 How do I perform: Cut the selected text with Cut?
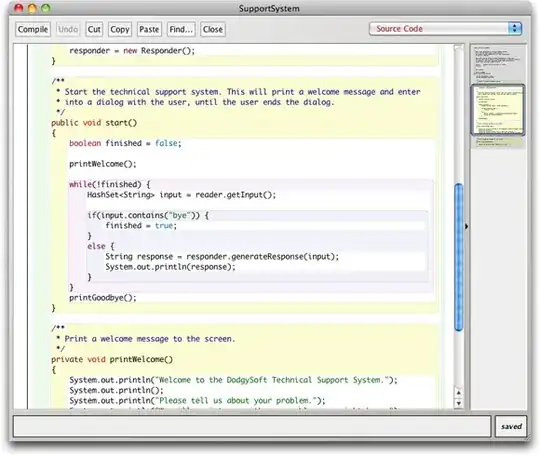[94, 29]
